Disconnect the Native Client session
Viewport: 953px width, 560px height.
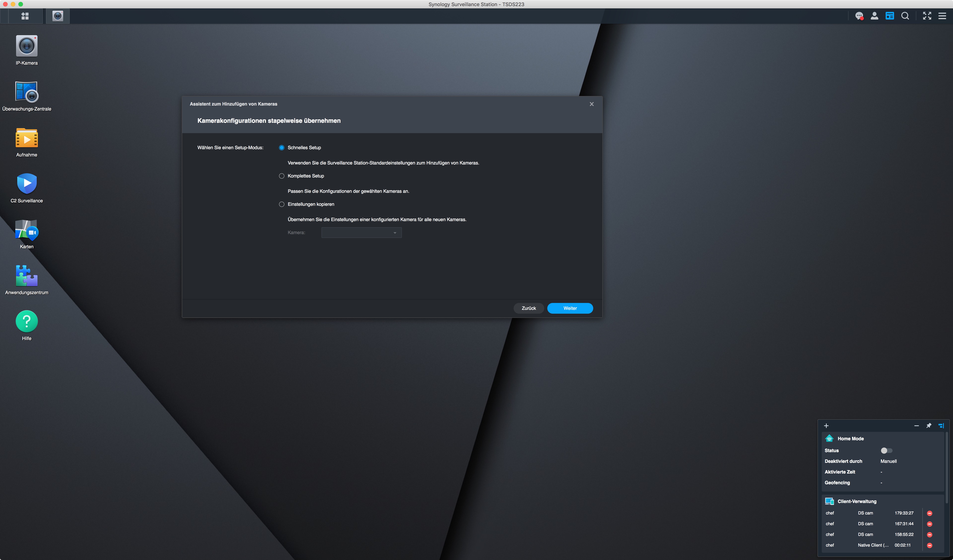pyautogui.click(x=929, y=545)
